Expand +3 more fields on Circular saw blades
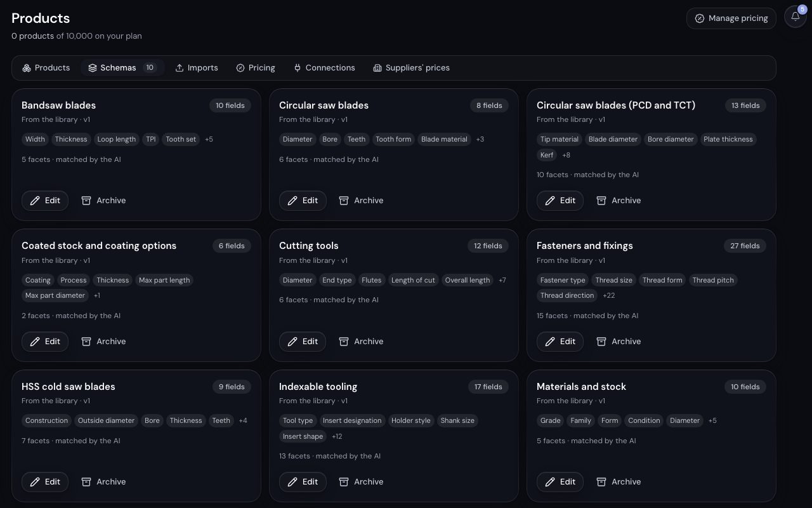Image resolution: width=812 pixels, height=508 pixels. click(x=480, y=139)
